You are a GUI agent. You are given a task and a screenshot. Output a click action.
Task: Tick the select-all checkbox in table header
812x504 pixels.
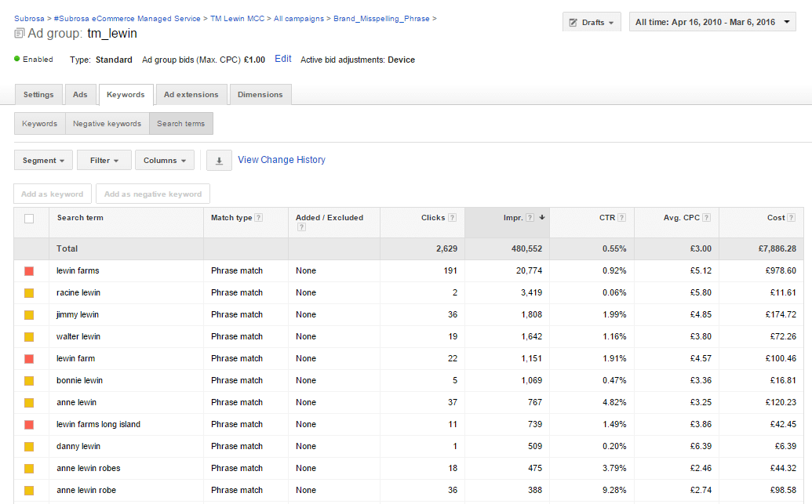pyautogui.click(x=29, y=219)
